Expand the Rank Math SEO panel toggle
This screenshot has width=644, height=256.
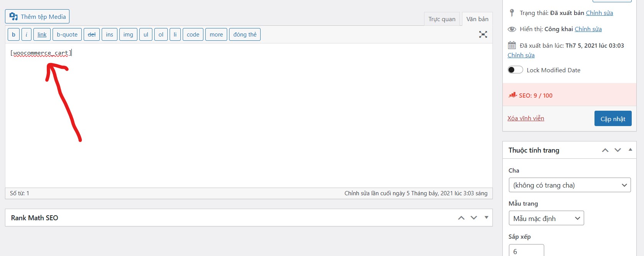pos(486,218)
